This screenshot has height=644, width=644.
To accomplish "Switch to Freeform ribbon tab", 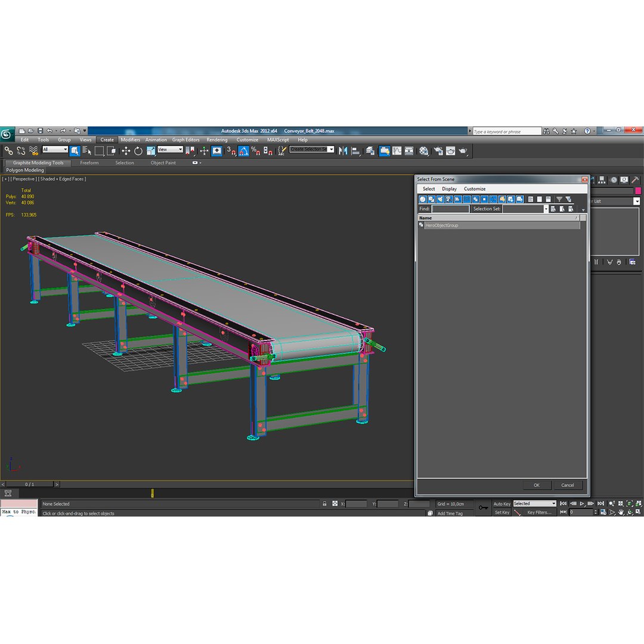I will pyautogui.click(x=89, y=163).
